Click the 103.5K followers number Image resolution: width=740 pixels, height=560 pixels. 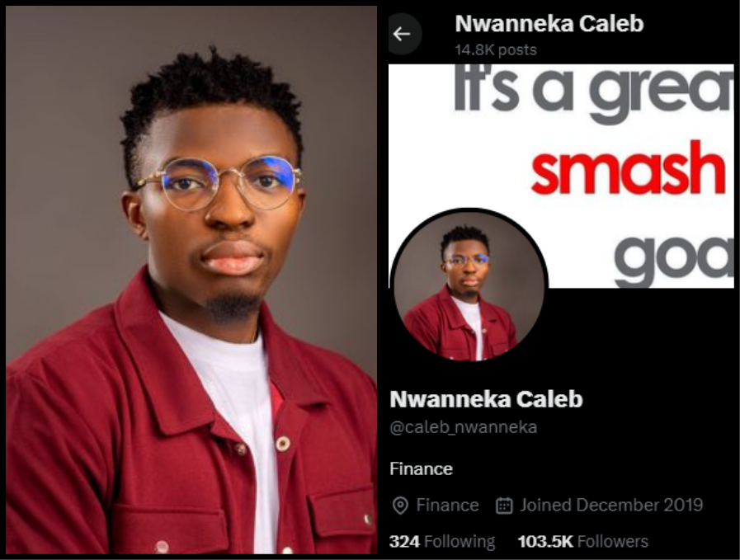click(545, 541)
